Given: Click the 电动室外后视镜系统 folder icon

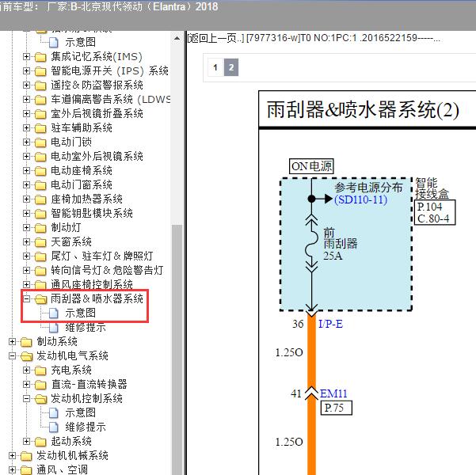Looking at the screenshot, I should coord(40,157).
